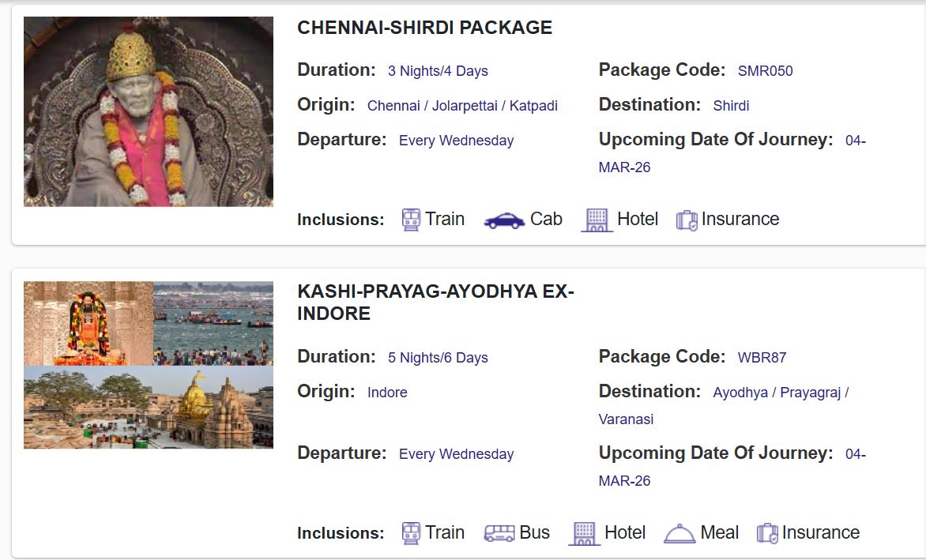Open the CHENNAI-SHIRDI PACKAGE title
This screenshot has width=926, height=560.
pos(424,27)
